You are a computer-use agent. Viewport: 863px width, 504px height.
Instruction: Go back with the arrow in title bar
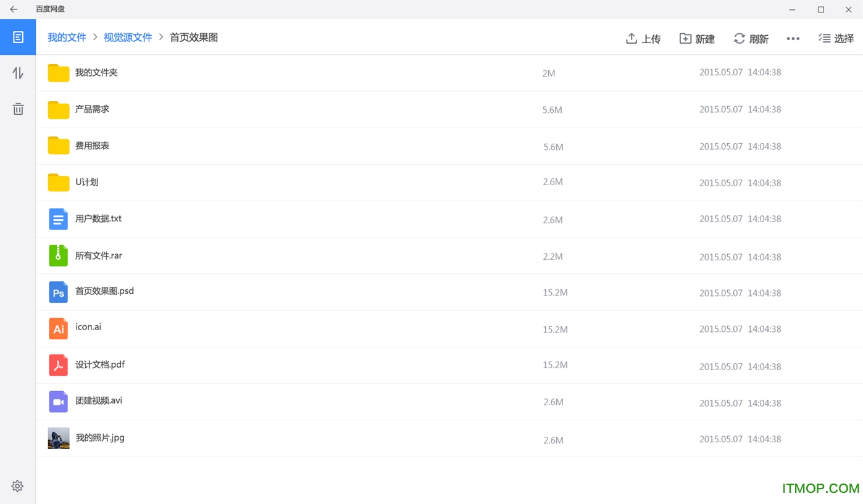(x=14, y=9)
